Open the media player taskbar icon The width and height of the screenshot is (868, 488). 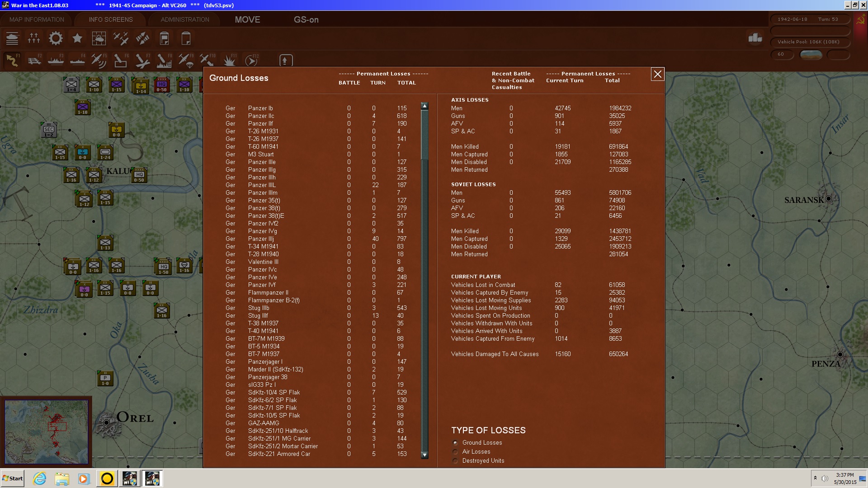point(84,479)
